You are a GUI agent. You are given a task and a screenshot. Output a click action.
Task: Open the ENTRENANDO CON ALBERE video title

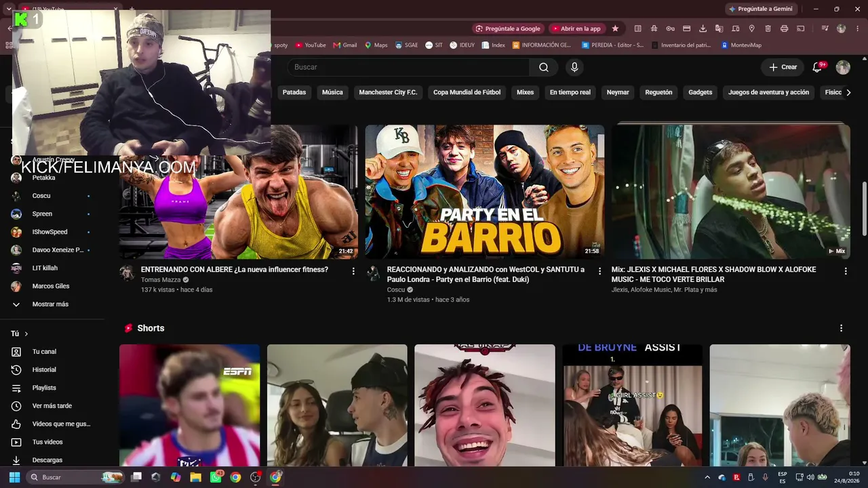click(235, 270)
